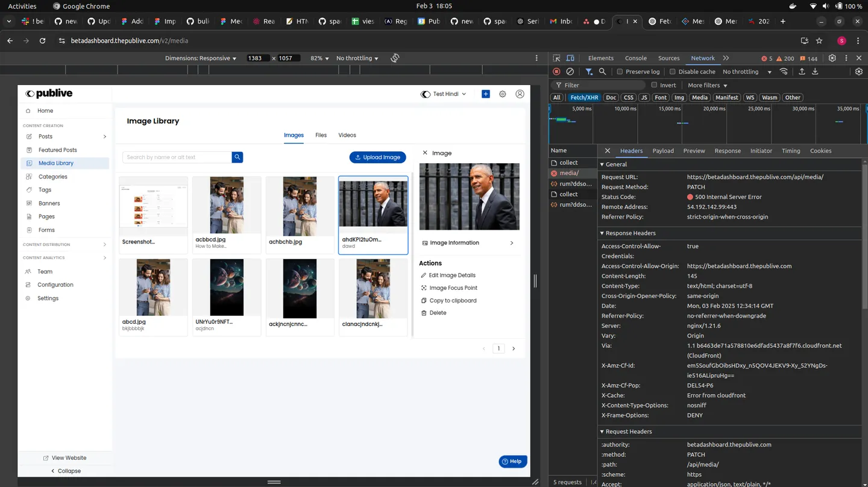Click the Network panel settings gear
868x487 pixels.
859,72
